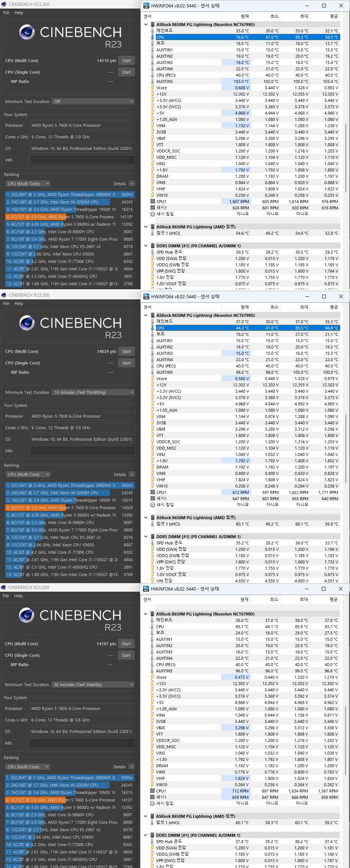Open ranking CPU (Multi Core) dropdown in 14110 pts window
This screenshot has width=350, height=868.
point(28,184)
